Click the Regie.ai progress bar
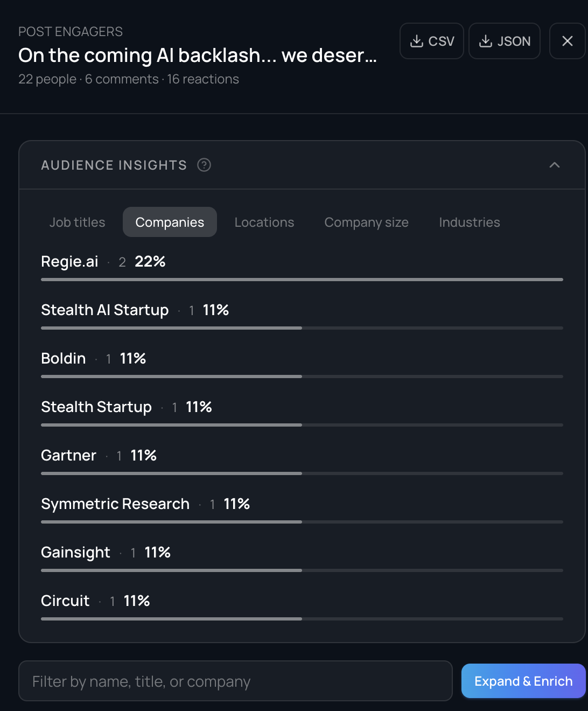The image size is (588, 711). point(302,280)
